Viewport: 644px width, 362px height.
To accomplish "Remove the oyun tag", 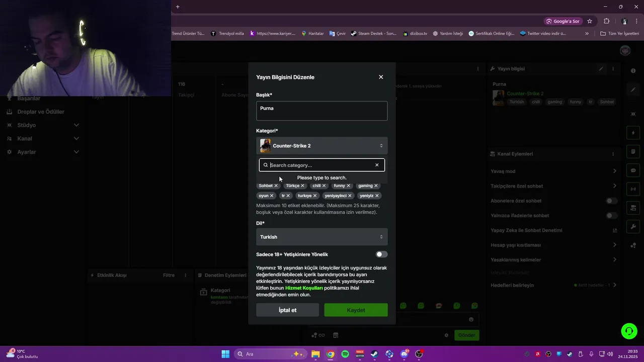I will 272,196.
